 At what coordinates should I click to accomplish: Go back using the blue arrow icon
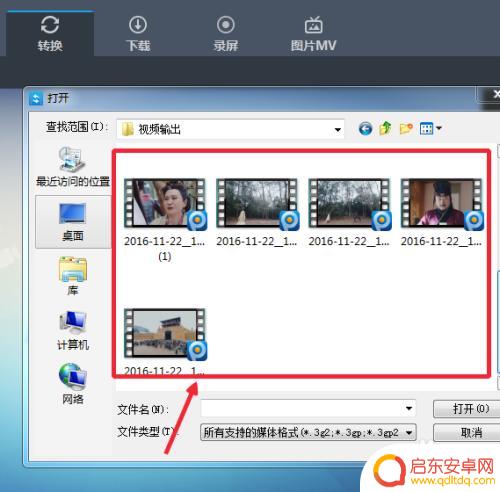coord(365,129)
